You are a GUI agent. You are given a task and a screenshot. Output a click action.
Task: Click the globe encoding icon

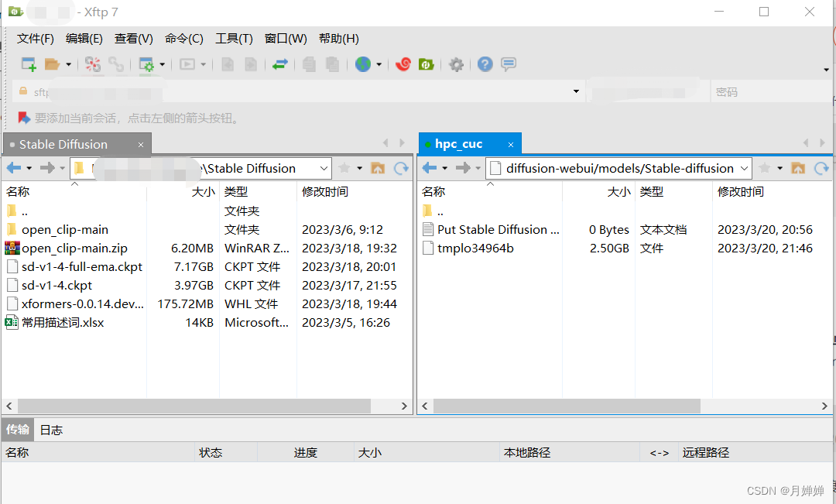click(363, 64)
